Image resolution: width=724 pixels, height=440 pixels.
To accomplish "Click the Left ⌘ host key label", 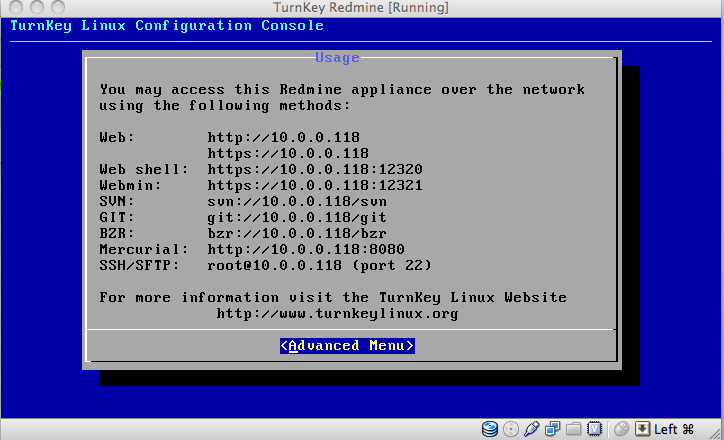I will point(674,429).
